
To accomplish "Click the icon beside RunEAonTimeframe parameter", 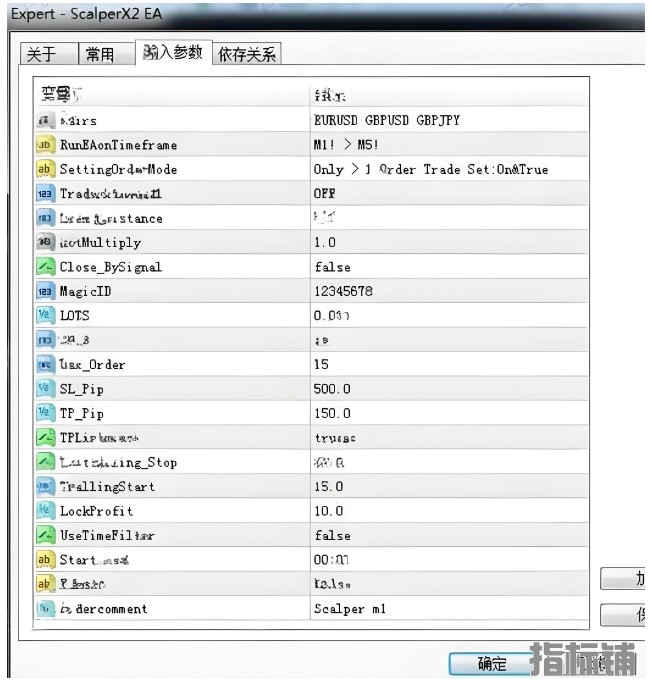I will tap(45, 145).
